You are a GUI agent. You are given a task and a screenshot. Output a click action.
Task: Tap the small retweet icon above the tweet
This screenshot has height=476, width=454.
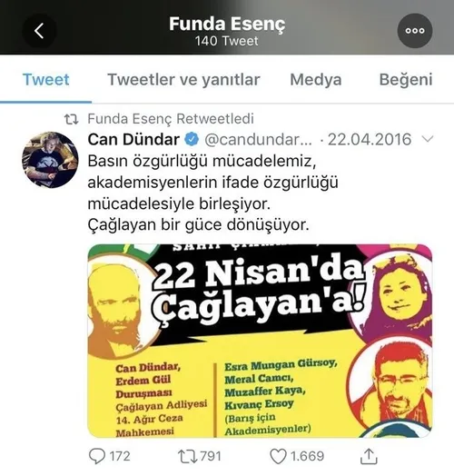tap(72, 119)
